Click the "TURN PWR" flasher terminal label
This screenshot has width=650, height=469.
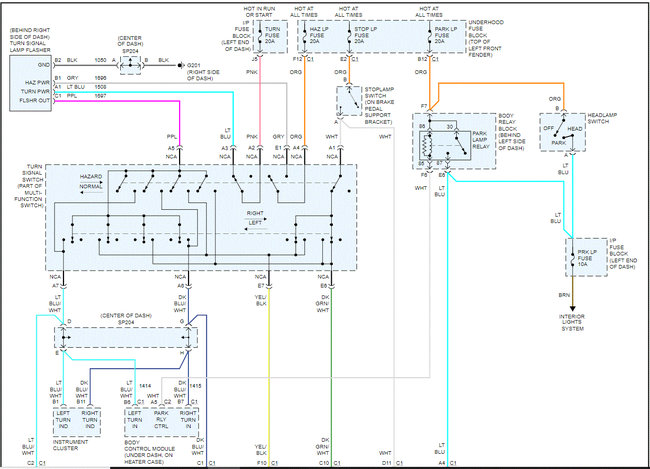pos(35,91)
